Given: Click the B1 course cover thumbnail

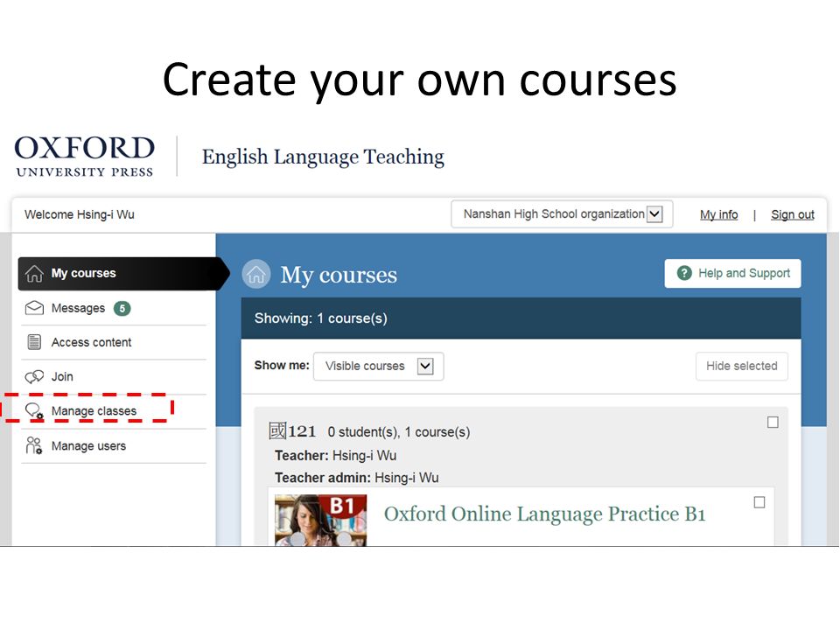Looking at the screenshot, I should (x=320, y=520).
